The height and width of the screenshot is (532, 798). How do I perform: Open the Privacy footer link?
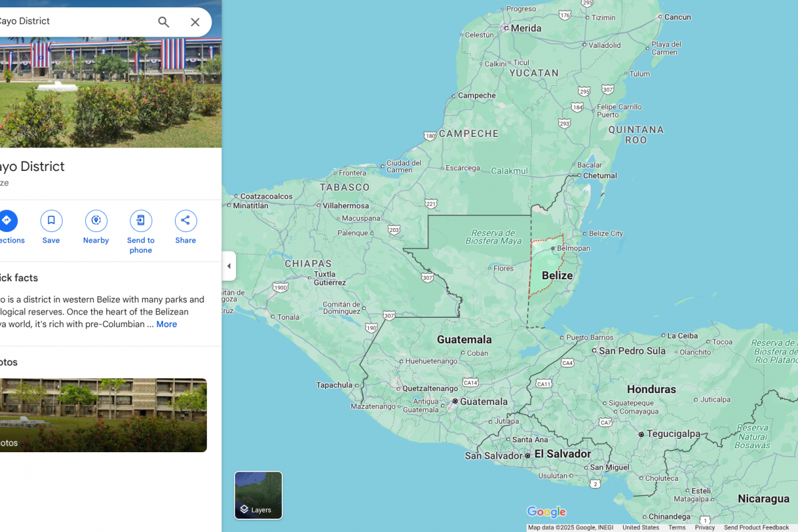(x=705, y=527)
